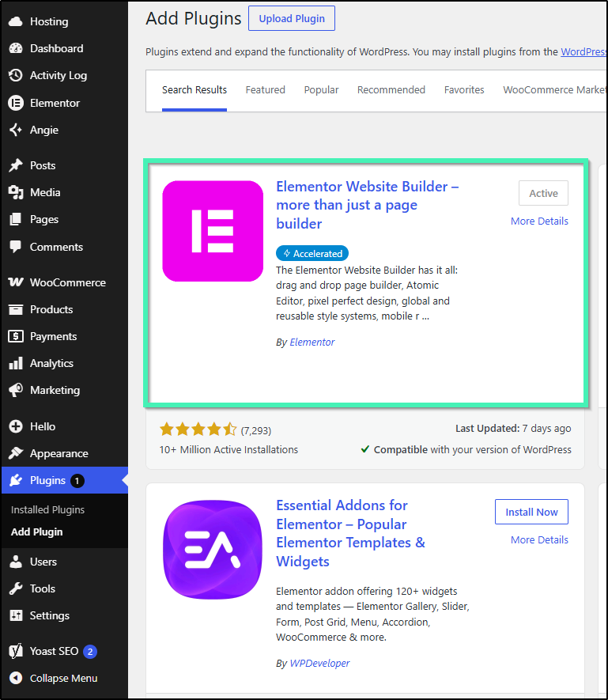Viewport: 608px width, 700px height.
Task: Click the '10+ Million Active Installations' text
Action: tap(228, 449)
